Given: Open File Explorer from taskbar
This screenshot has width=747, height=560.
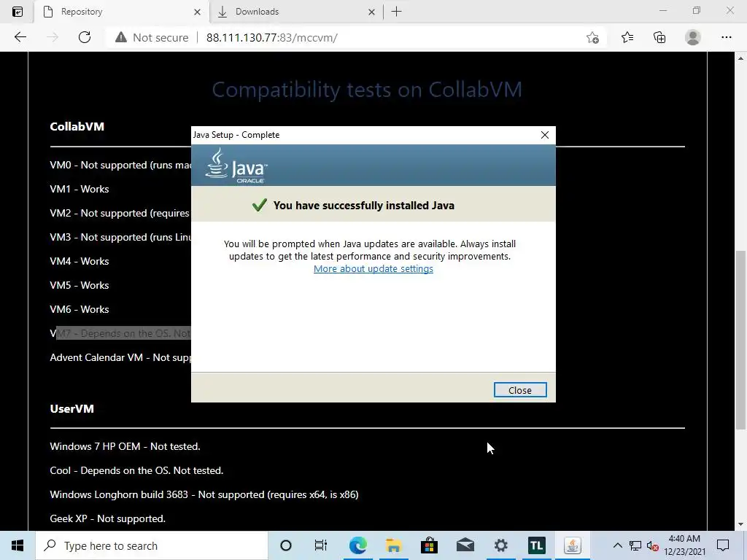Looking at the screenshot, I should point(393,545).
